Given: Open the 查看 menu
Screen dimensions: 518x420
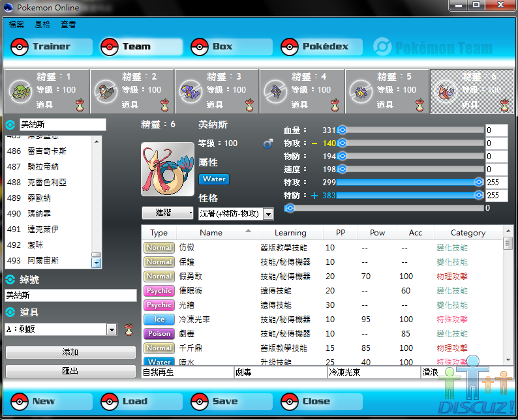Looking at the screenshot, I should 69,24.
